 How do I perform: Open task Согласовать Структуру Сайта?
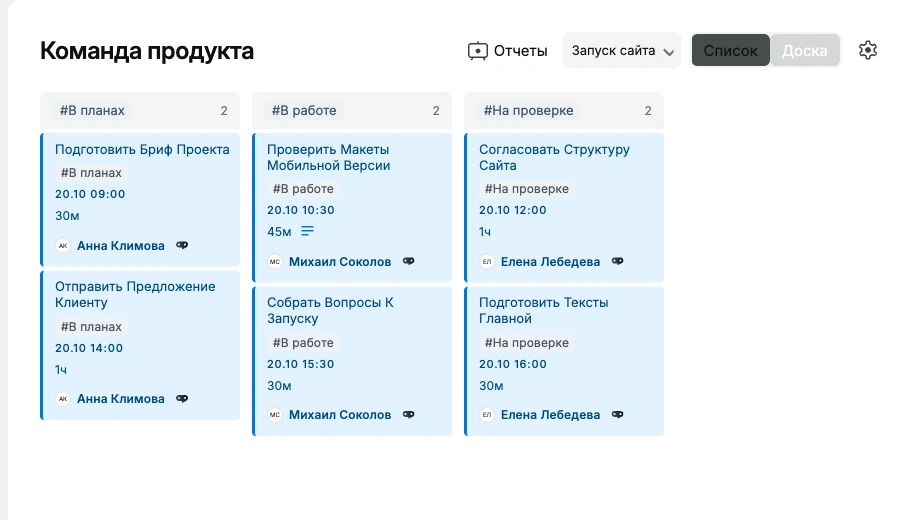[x=554, y=158]
